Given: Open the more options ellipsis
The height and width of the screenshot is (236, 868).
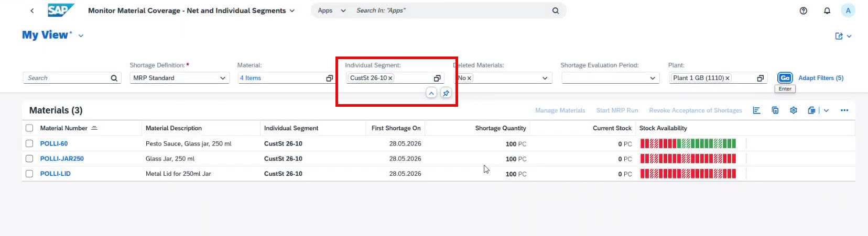Looking at the screenshot, I should (x=844, y=110).
